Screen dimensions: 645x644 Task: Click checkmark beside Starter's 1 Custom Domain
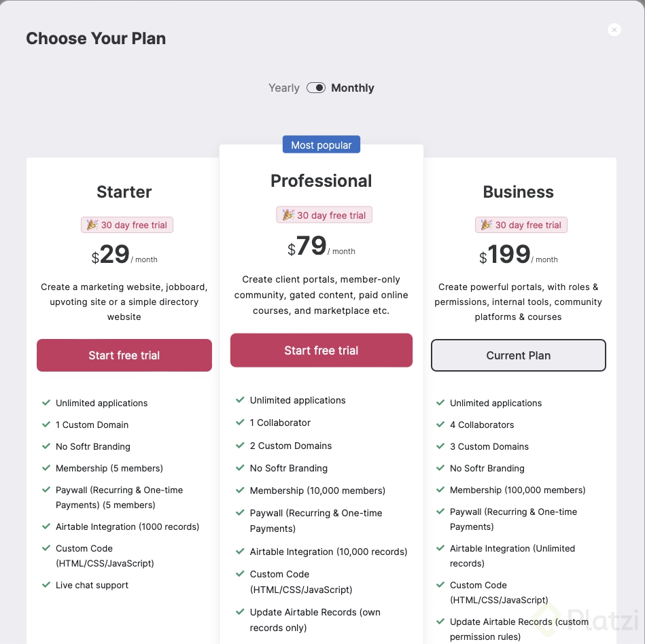46,425
